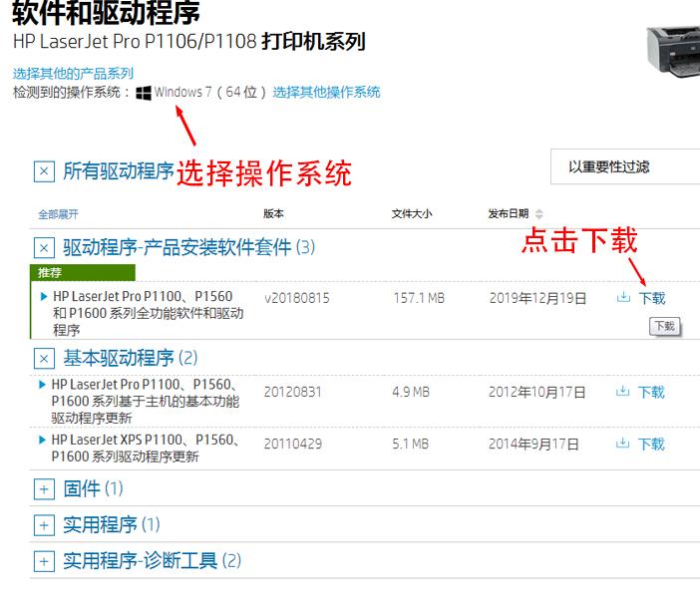Click the 发布日期 sort arrows icon

(x=538, y=213)
